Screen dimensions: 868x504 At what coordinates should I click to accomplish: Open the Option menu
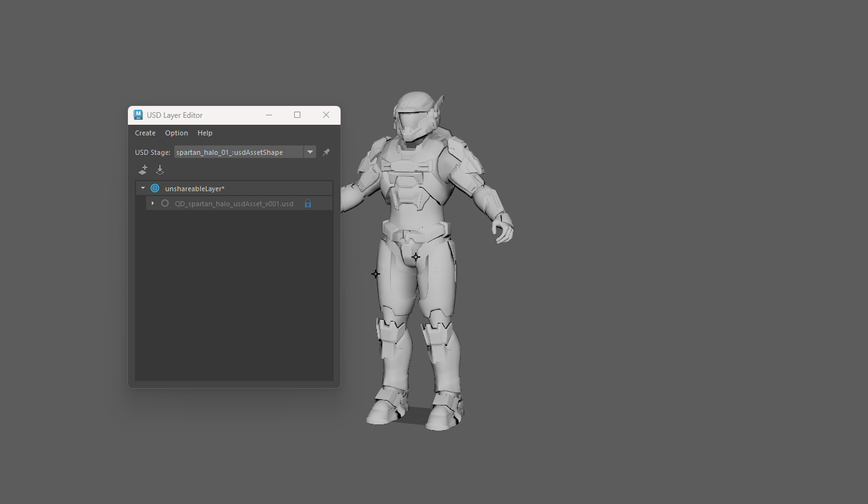coord(176,133)
